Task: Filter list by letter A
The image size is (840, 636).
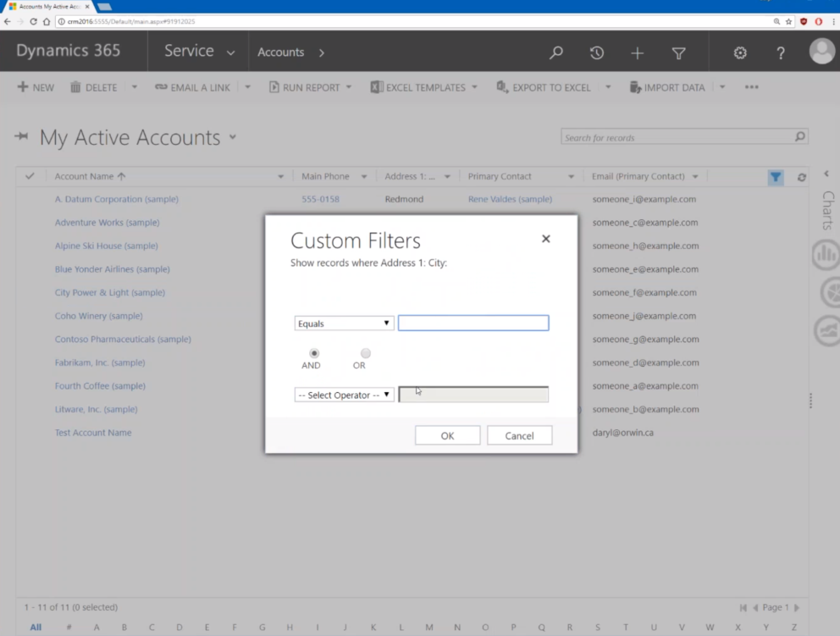Action: (97, 627)
